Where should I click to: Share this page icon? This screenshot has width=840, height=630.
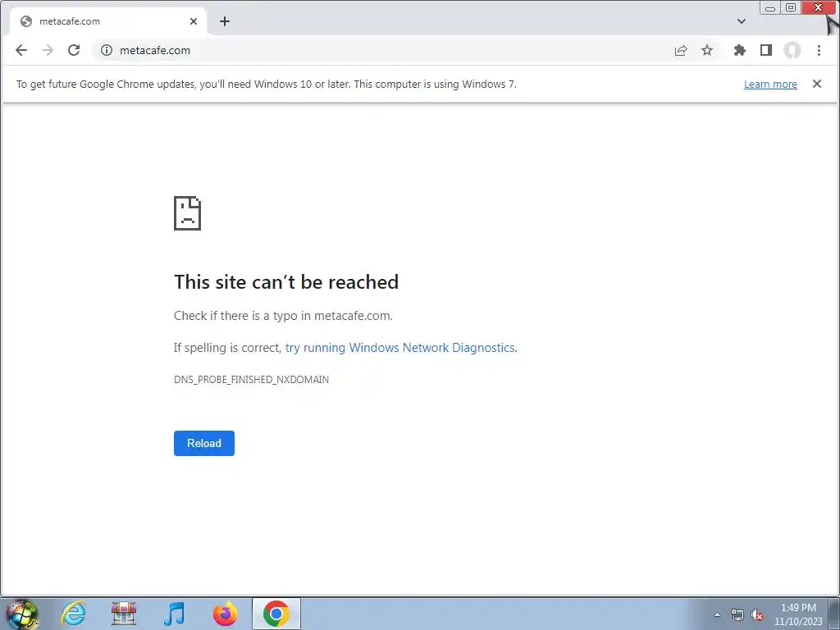(681, 50)
